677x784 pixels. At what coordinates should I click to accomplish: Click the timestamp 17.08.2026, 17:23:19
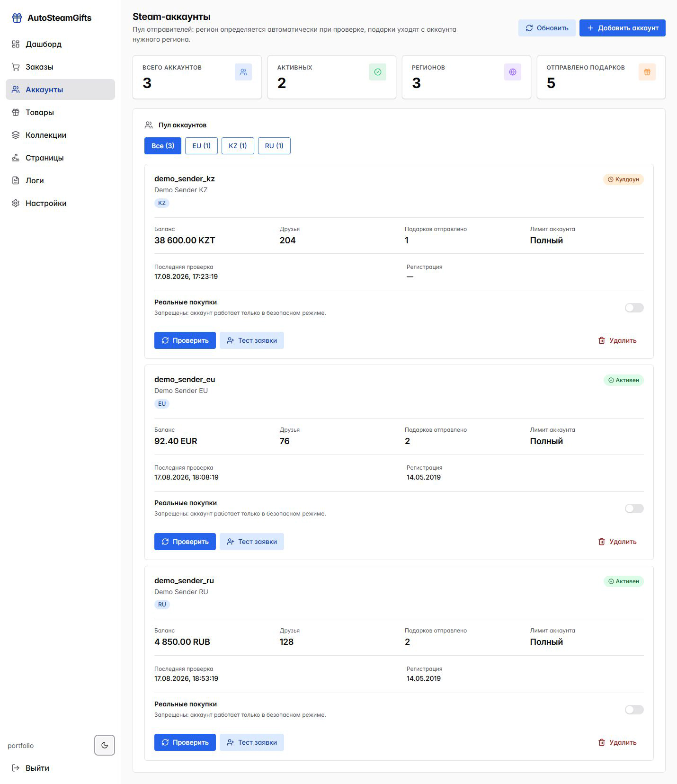tap(186, 276)
